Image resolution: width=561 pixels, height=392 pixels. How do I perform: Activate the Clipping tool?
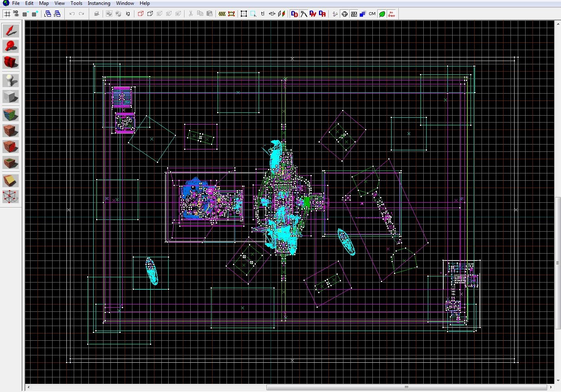coord(11,180)
